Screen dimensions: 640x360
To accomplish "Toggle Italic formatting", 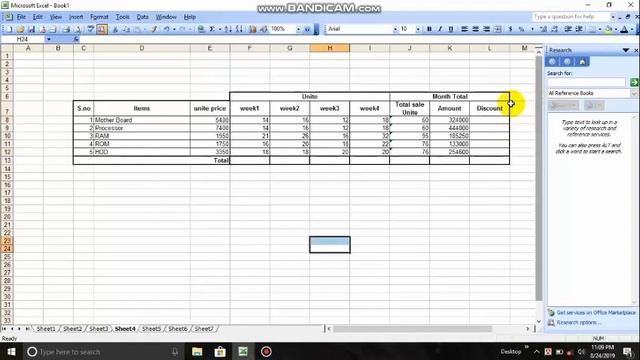I will 440,29.
